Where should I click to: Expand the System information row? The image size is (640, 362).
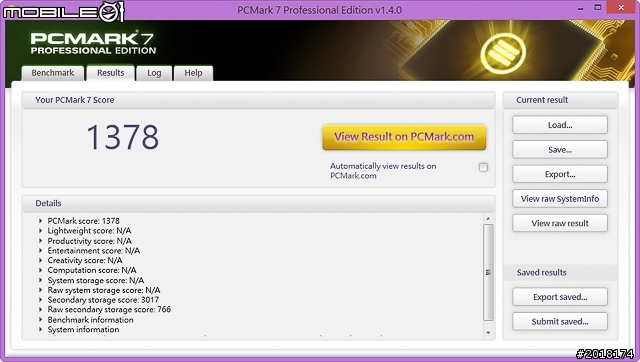tap(40, 330)
